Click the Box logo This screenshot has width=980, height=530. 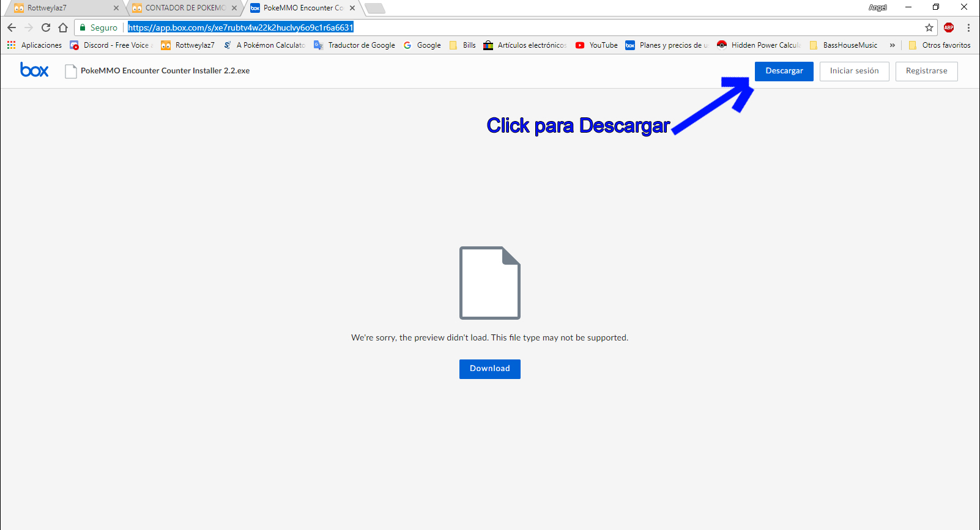(x=34, y=70)
